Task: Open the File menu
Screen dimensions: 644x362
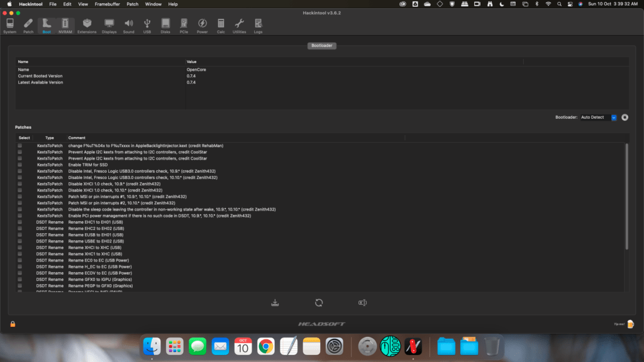Action: point(53,4)
